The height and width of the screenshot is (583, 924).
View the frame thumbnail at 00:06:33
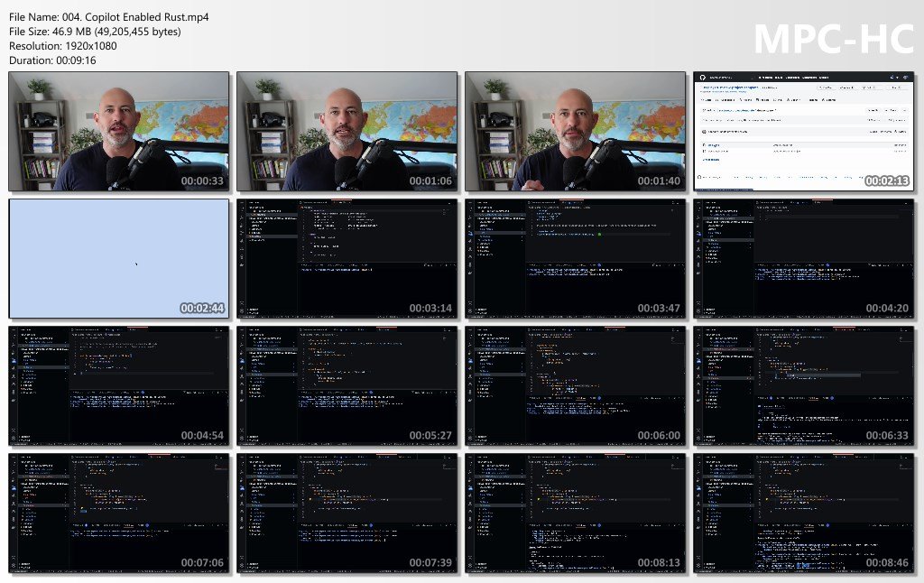click(804, 386)
